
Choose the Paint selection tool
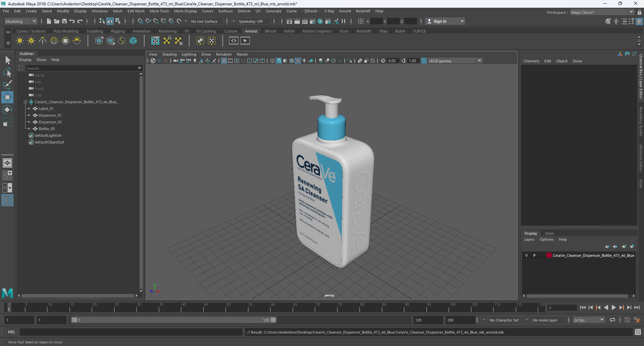click(7, 85)
